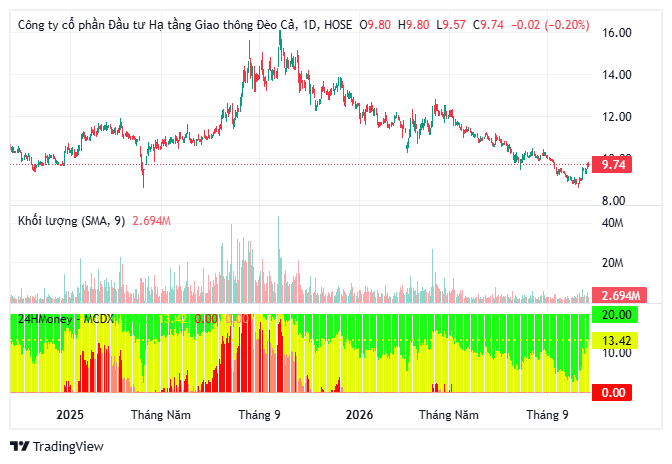Viewport: 672px width, 464px height.
Task: Select the low value L9.57
Action: click(x=451, y=25)
